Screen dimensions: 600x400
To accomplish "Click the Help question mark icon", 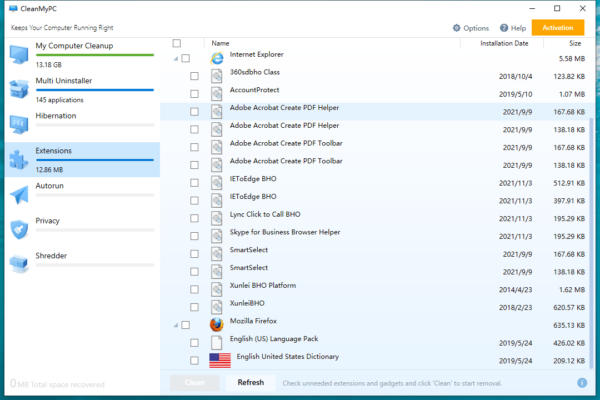I will coord(504,28).
